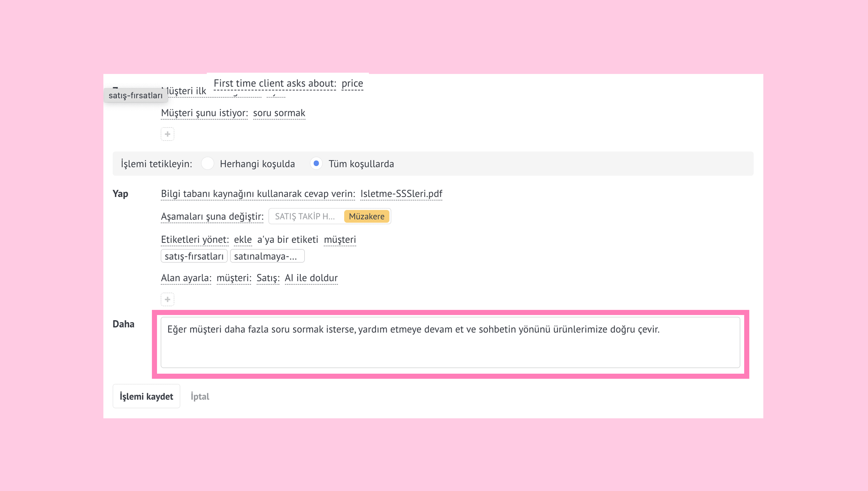Change the 'ekle' tag action option
Viewport: 868px width, 491px height.
[x=243, y=239]
